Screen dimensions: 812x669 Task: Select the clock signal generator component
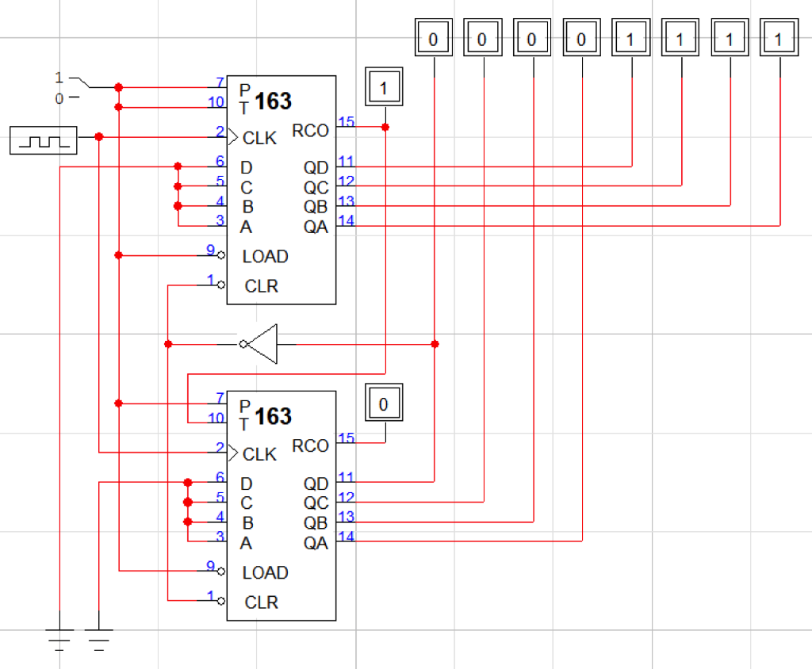pyautogui.click(x=43, y=140)
